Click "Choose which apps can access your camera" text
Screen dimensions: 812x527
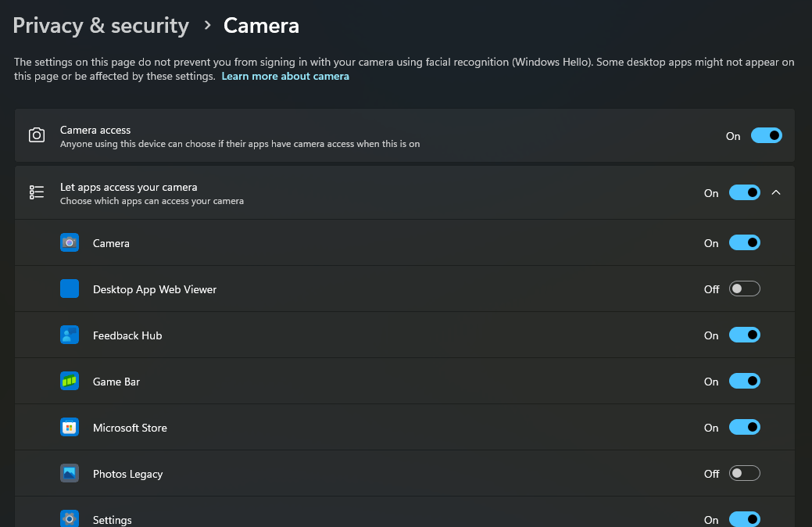[152, 201]
